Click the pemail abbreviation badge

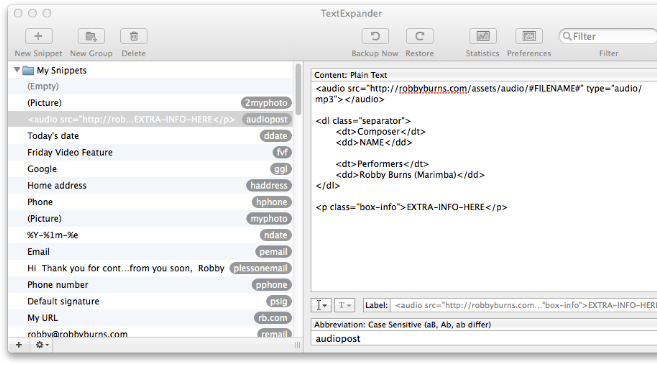[x=273, y=252]
